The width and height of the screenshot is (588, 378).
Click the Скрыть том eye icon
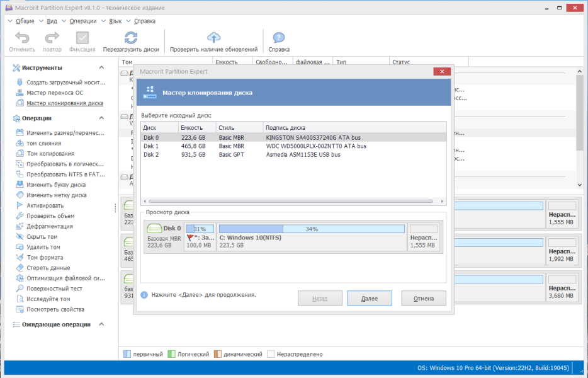click(20, 236)
